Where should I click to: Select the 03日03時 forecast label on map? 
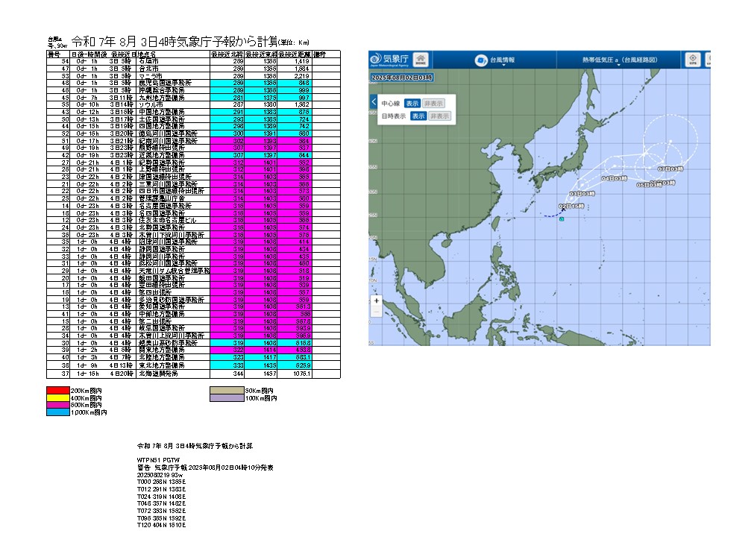click(582, 194)
